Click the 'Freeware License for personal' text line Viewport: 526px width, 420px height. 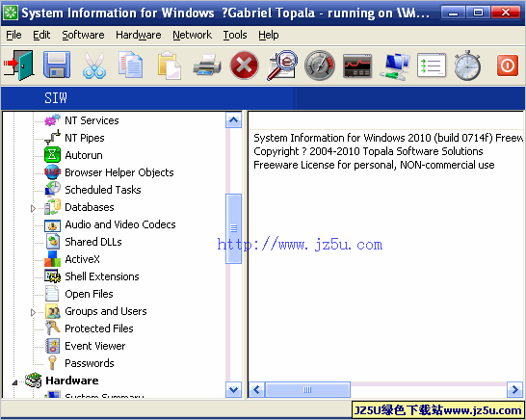pyautogui.click(x=374, y=165)
